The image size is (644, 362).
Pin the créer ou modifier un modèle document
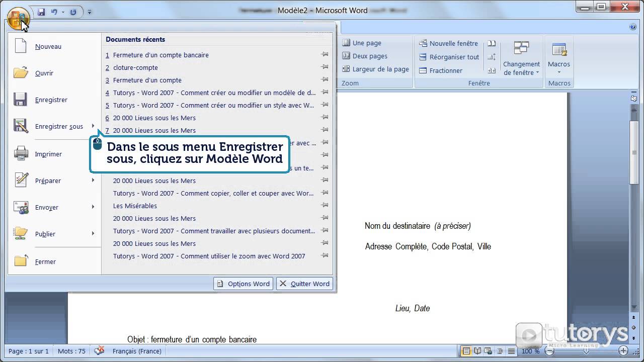pyautogui.click(x=325, y=92)
